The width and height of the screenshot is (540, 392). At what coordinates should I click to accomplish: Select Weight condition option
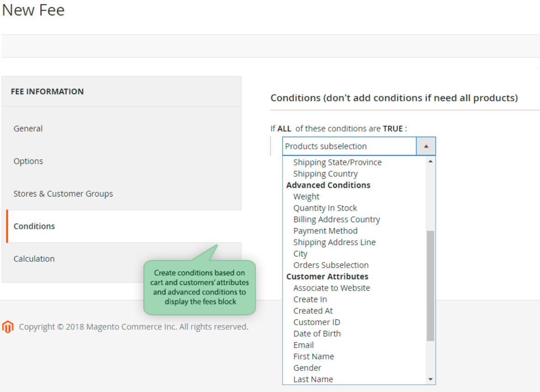[306, 196]
